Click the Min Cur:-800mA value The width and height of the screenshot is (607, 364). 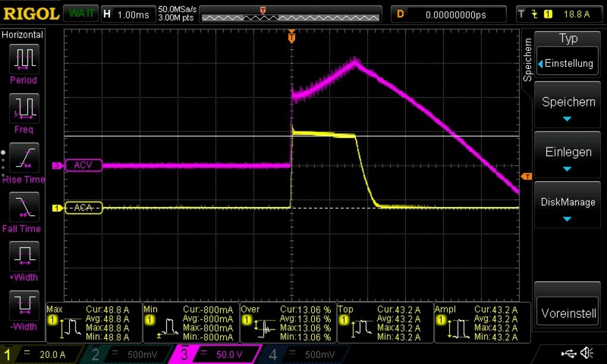tap(208, 310)
